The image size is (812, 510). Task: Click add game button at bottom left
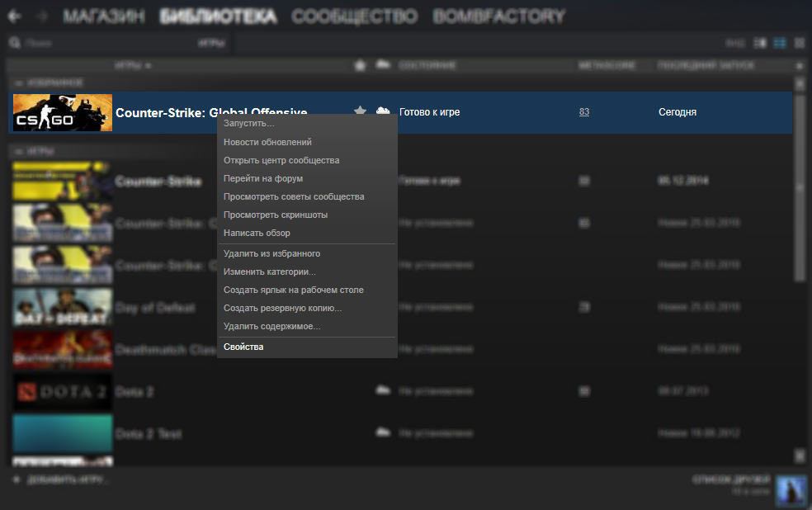click(61, 479)
